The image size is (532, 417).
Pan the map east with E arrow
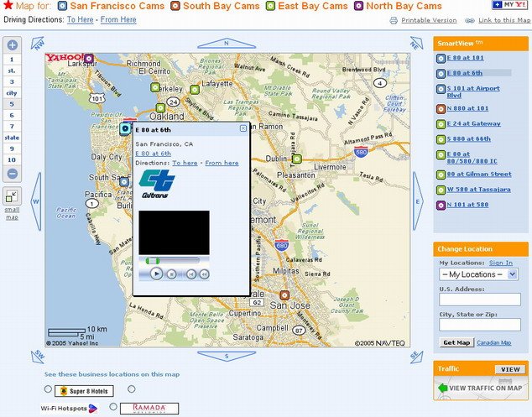pos(418,201)
